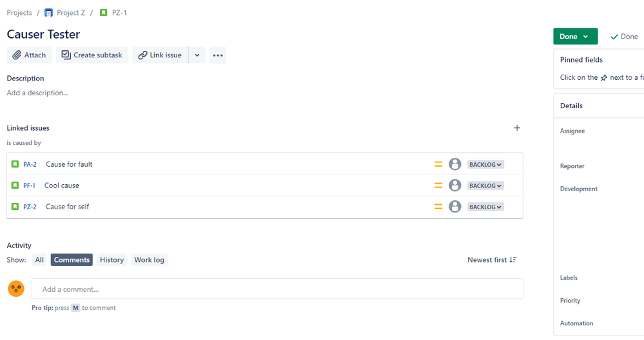Click the Automation field label
644x340 pixels.
click(577, 323)
